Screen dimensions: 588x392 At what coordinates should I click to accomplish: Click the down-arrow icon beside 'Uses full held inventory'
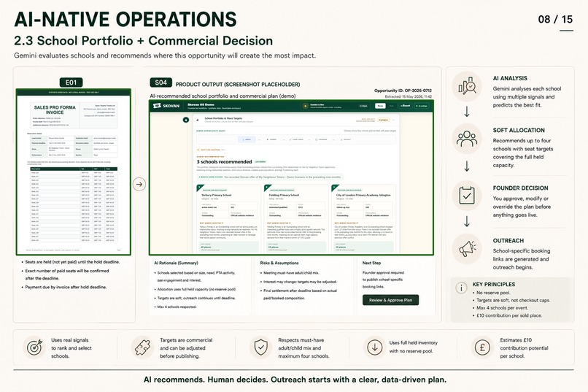[x=374, y=347]
